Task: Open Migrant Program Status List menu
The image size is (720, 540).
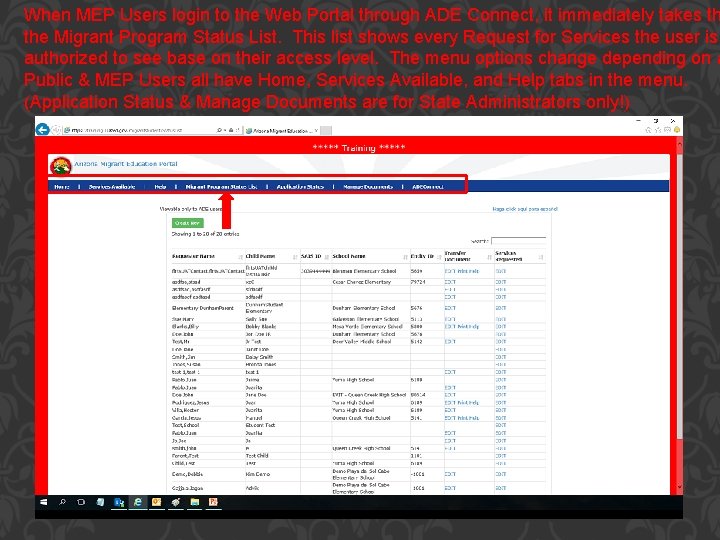Action: click(x=221, y=187)
